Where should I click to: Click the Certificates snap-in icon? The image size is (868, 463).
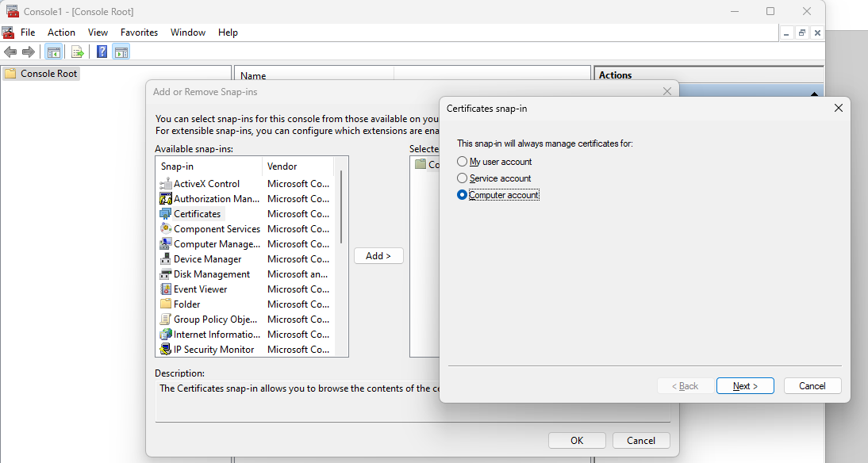(166, 213)
